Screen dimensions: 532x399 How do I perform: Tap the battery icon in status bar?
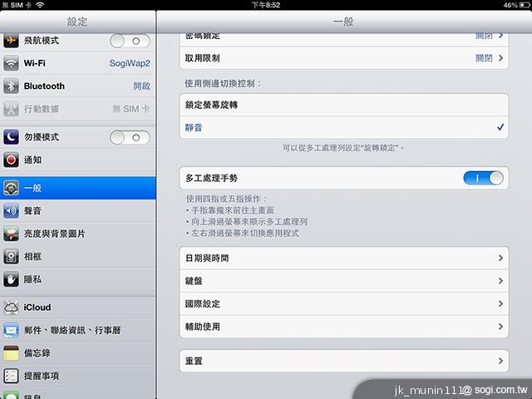(x=525, y=5)
